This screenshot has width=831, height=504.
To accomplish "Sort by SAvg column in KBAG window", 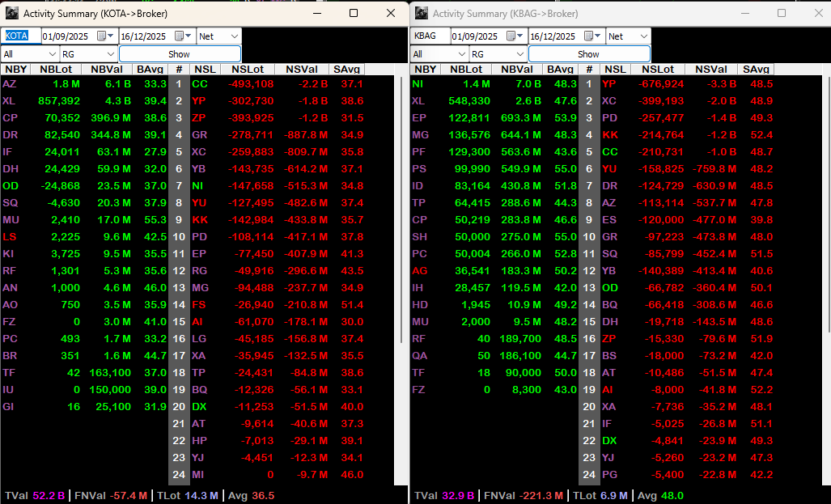I will coord(757,70).
